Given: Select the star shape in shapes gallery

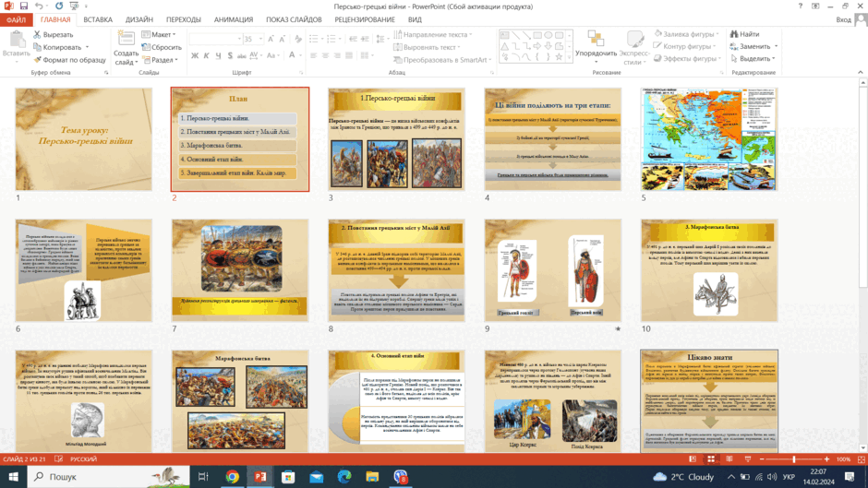Looking at the screenshot, I should click(559, 56).
